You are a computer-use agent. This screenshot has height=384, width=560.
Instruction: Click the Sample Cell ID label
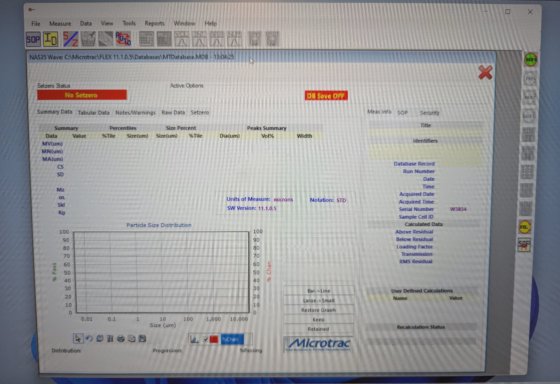tap(416, 217)
